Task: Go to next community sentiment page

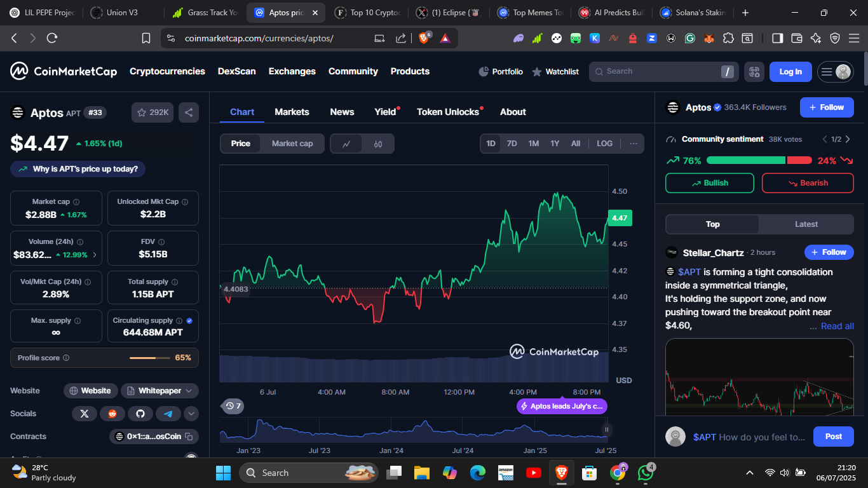Action: [848, 139]
